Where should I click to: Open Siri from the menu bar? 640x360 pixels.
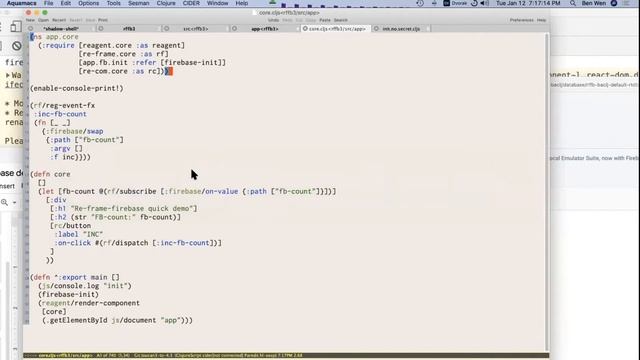coord(614,3)
